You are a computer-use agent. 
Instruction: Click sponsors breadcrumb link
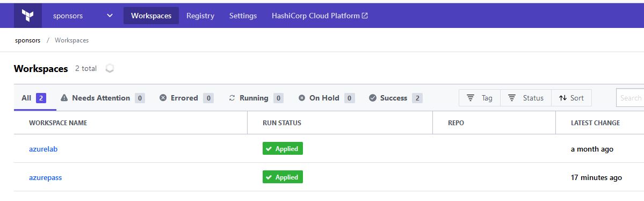(x=28, y=40)
